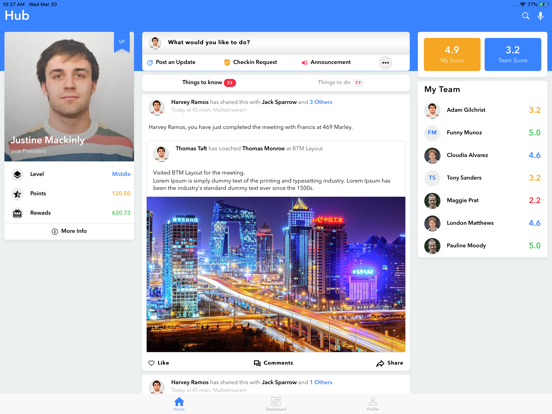This screenshot has width=552, height=414.
Task: Click the Profile label in bottom bar
Action: [372, 409]
